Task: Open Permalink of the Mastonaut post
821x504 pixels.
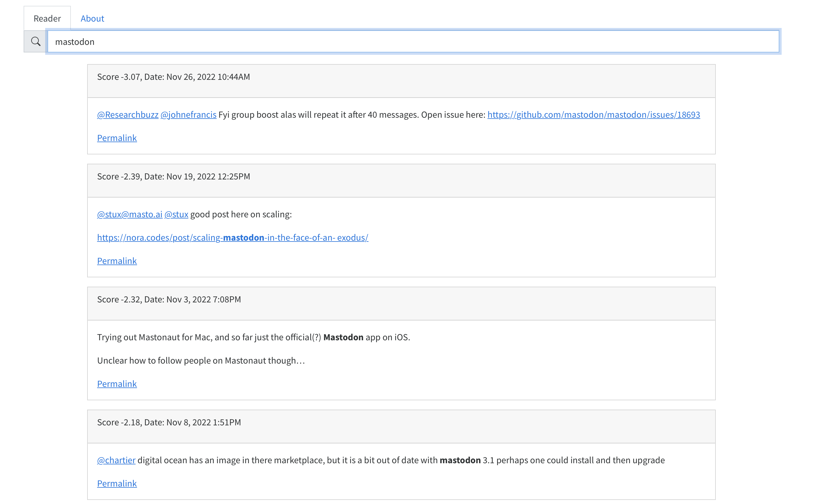Action: (117, 384)
